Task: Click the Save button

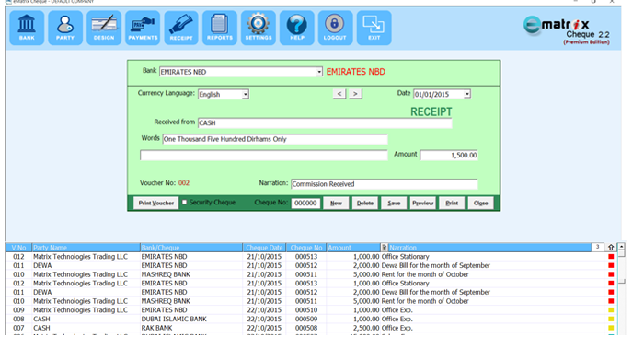Action: click(x=394, y=203)
